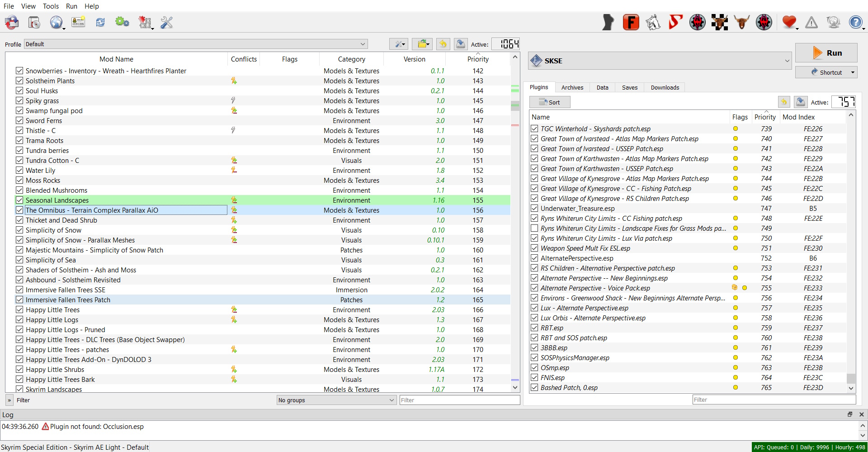
Task: Open the File menu
Action: (x=9, y=6)
